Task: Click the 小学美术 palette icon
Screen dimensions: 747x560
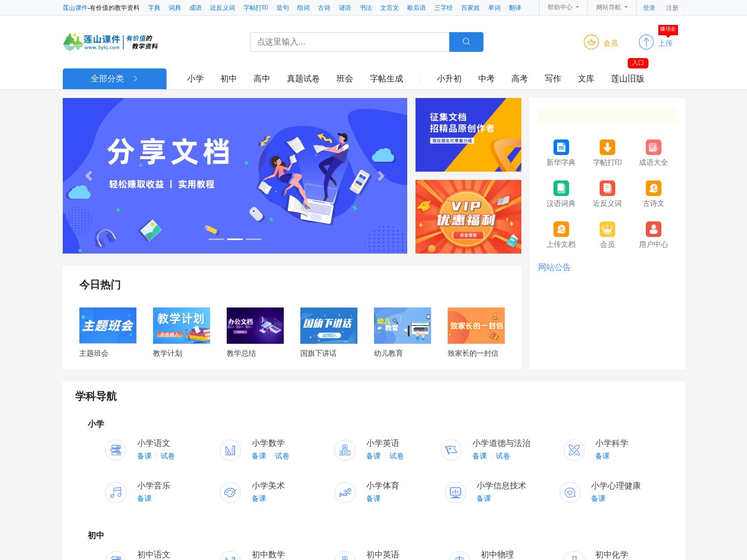Action: [230, 493]
